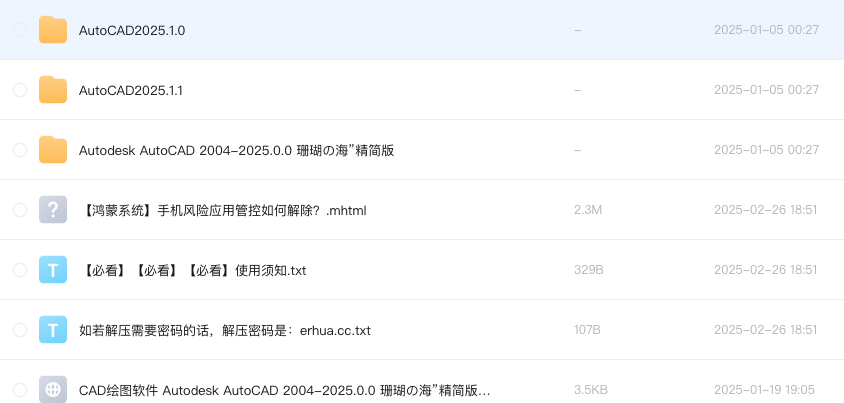The width and height of the screenshot is (844, 403).
Task: Open the AutoCAD2025.1.0 folder name
Action: [132, 31]
